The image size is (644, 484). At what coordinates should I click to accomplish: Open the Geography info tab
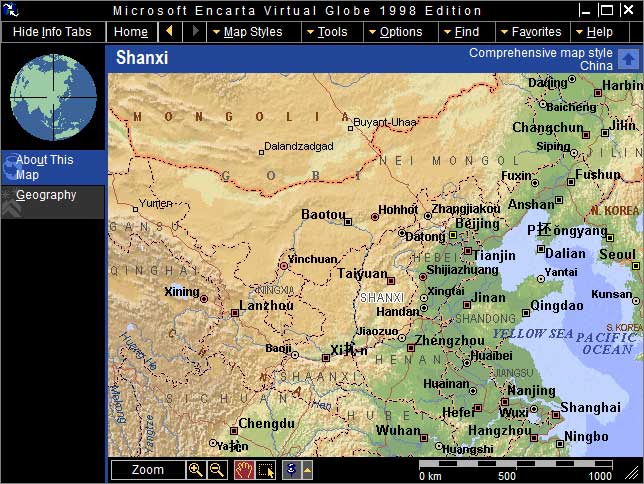(53, 202)
